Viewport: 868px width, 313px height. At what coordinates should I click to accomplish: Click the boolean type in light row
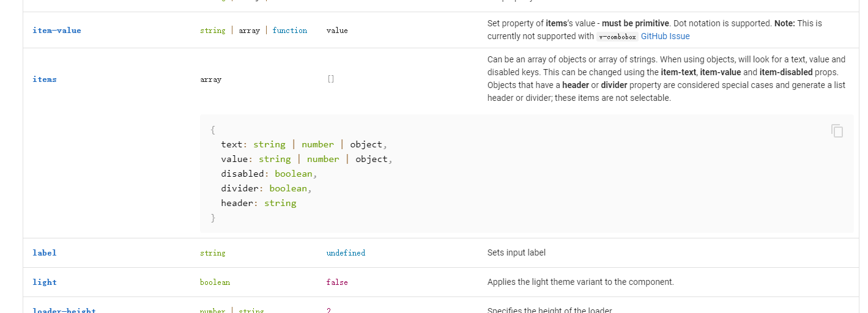215,282
